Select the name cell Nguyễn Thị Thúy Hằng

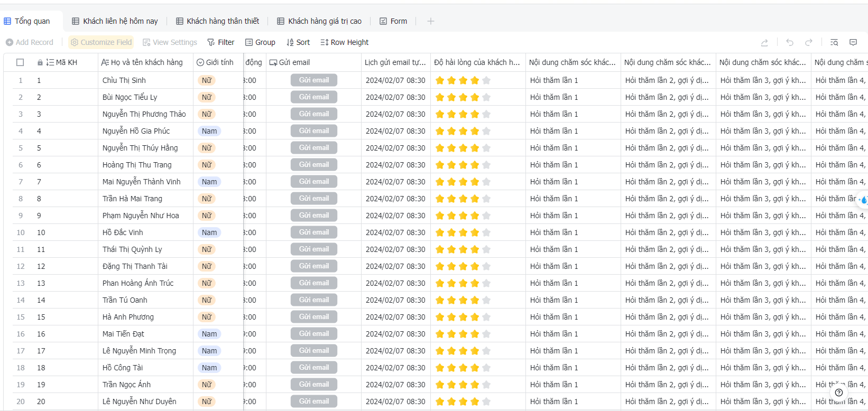click(145, 148)
